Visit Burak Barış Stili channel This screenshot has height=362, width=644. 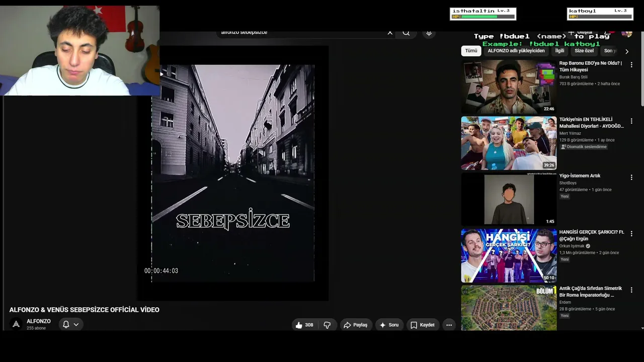(573, 77)
